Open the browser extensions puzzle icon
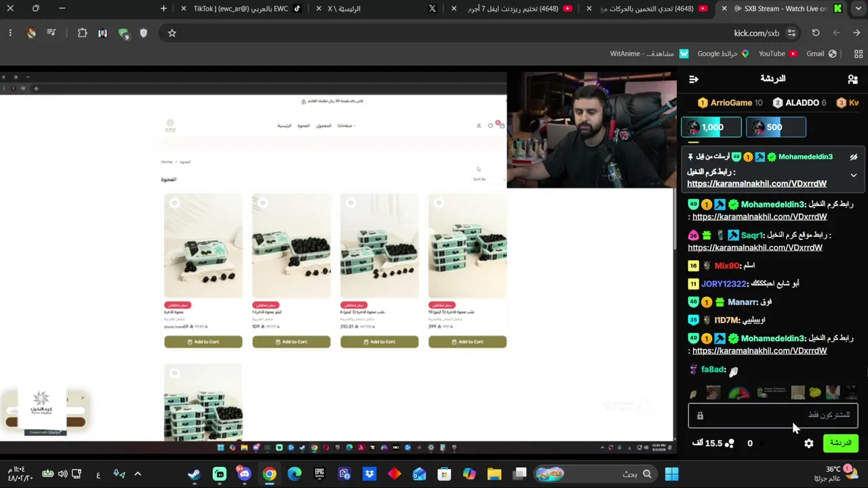 tap(82, 33)
